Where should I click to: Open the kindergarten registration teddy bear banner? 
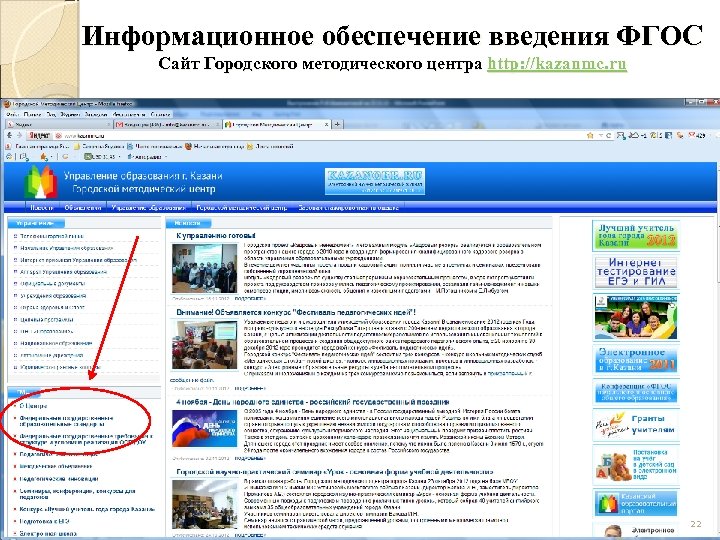click(x=636, y=466)
